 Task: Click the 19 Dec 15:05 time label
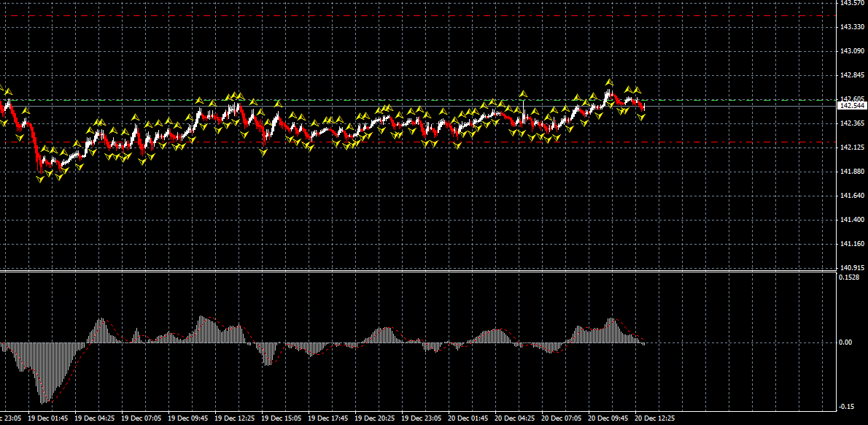pos(282,418)
